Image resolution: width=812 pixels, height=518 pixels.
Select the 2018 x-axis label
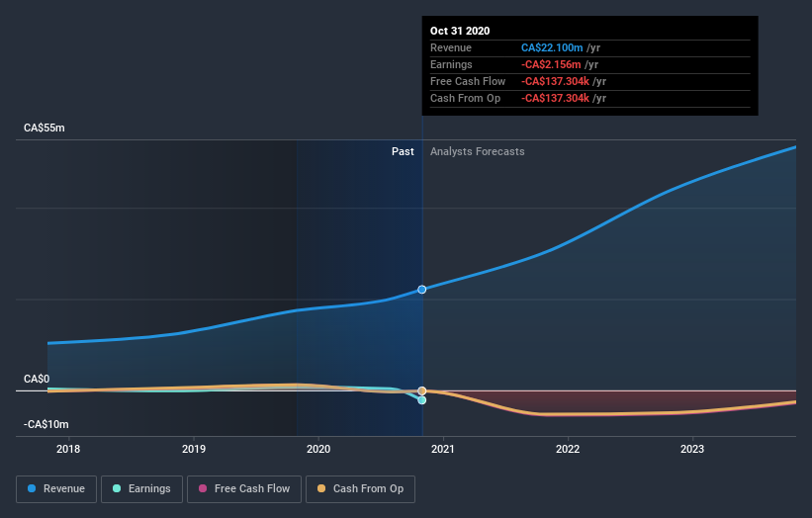click(x=68, y=449)
